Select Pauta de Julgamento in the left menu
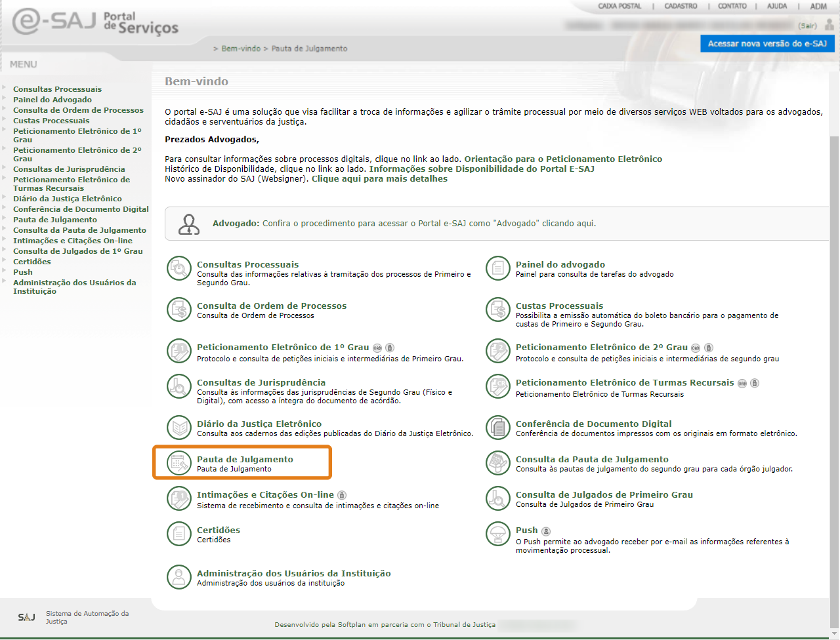 tap(55, 220)
